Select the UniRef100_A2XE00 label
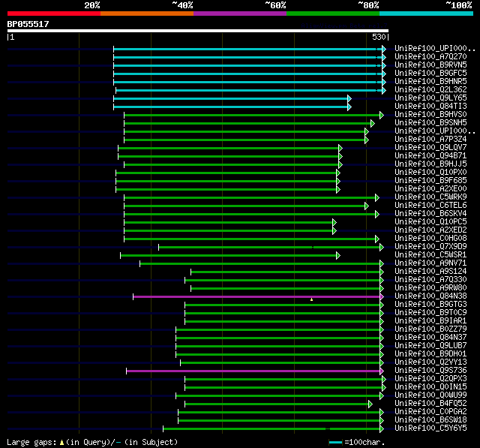The height and width of the screenshot is (448, 480). [430, 189]
